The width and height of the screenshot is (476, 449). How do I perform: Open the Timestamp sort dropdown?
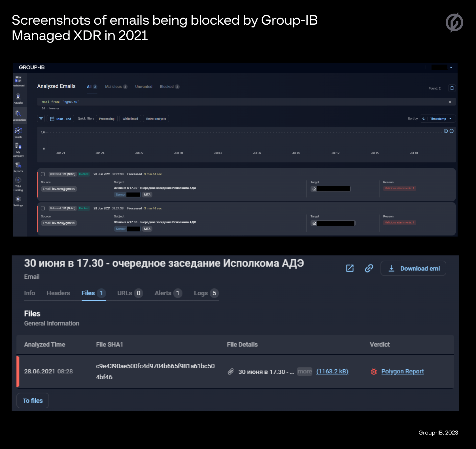(438, 119)
